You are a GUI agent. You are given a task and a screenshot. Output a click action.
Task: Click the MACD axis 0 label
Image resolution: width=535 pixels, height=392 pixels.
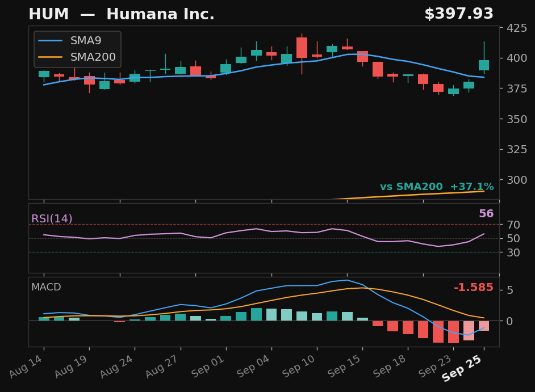[510, 321]
